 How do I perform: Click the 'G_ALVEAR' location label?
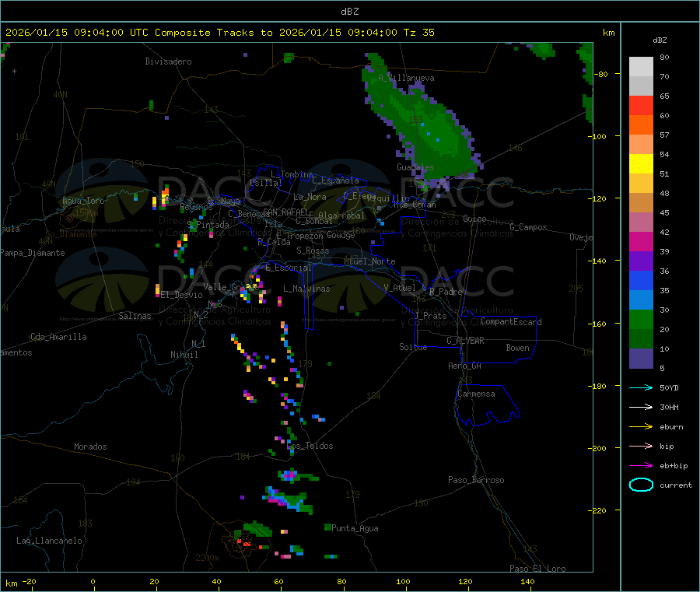click(466, 341)
